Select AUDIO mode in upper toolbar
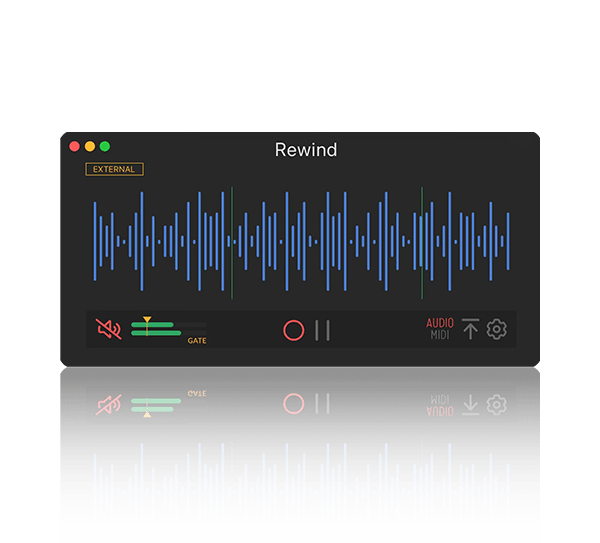Screen dimensions: 600x543 coord(440,323)
